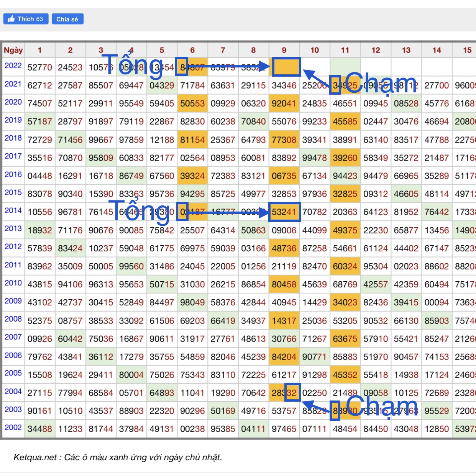Screen dimensions: 476x476
Task: Open the 2017 year link
Action: [x=13, y=156]
